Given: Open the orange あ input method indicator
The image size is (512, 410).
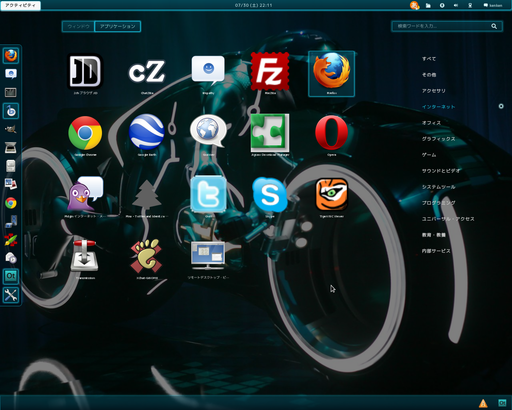Looking at the screenshot, I should pos(414,5).
